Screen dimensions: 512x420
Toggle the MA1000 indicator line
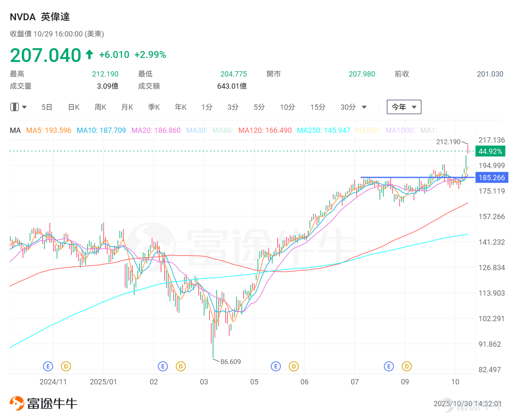[400, 130]
